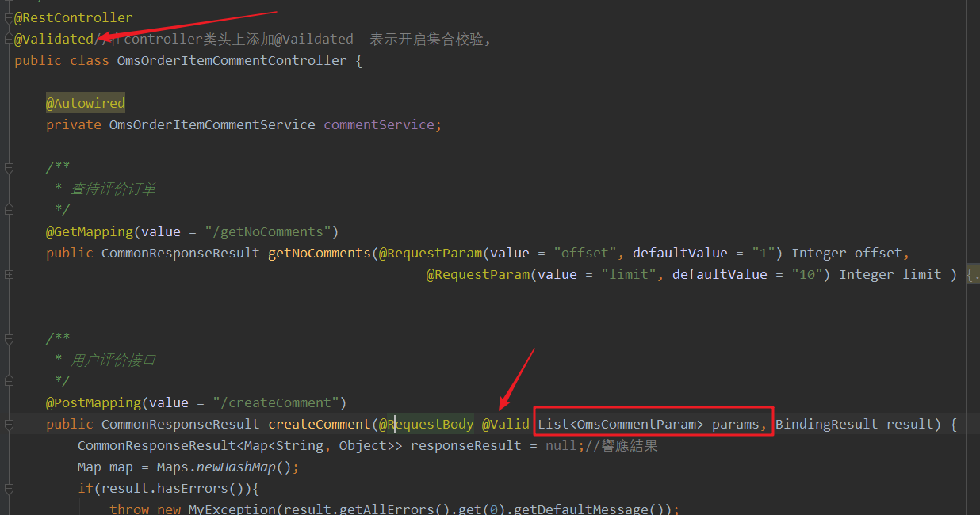Expand the {...} folded placeholder after getNoComments signature

click(x=974, y=273)
